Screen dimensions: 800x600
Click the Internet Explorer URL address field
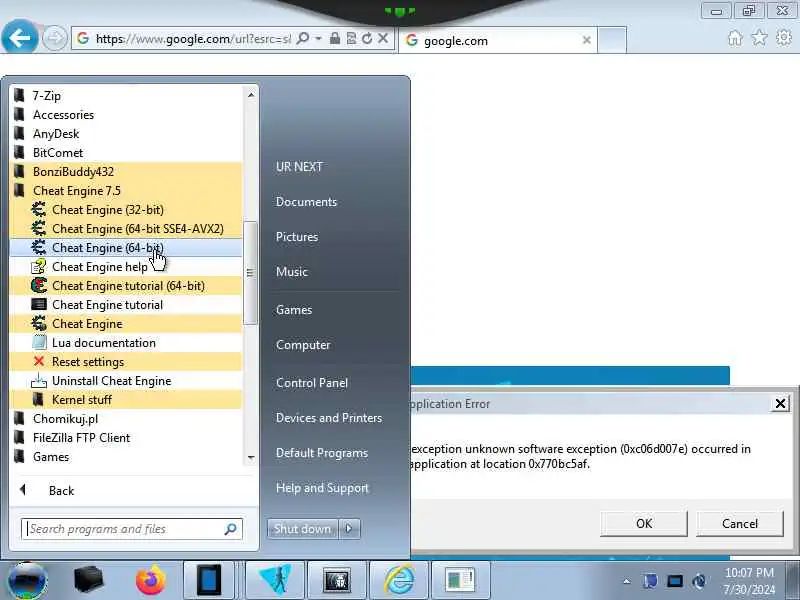[x=193, y=38]
